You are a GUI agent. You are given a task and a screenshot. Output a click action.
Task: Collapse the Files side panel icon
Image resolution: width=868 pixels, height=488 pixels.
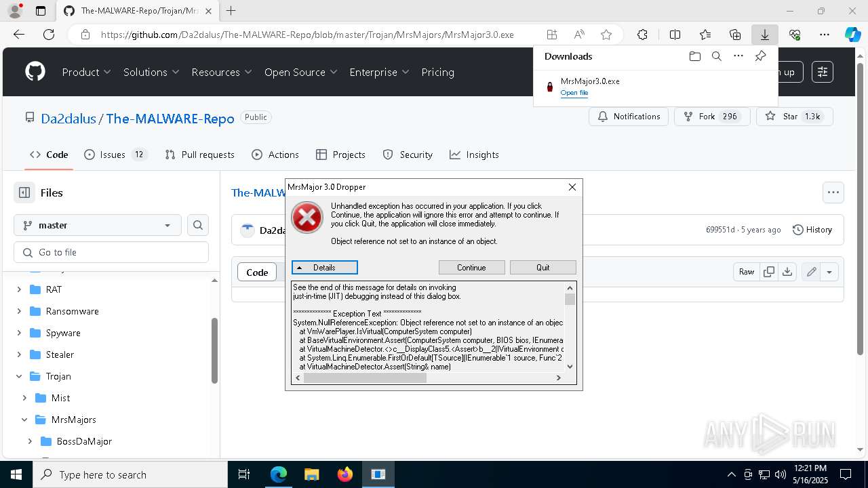click(x=24, y=192)
